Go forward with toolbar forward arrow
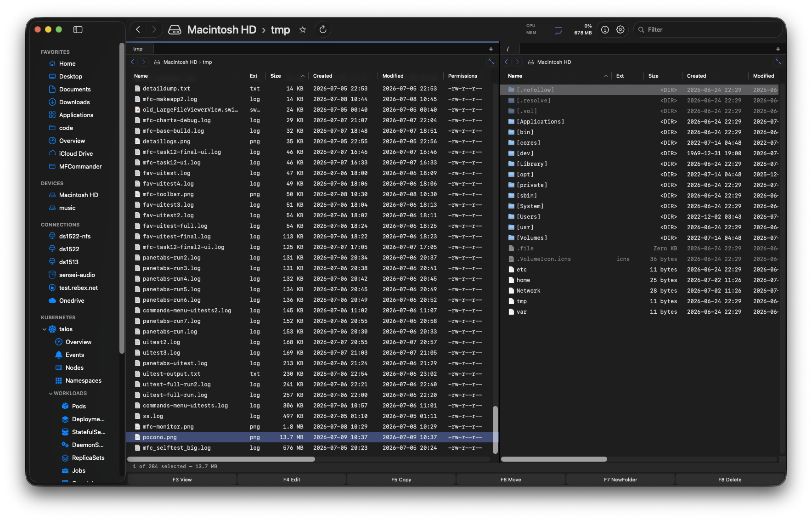Screen dimensions: 812x520 click(154, 29)
